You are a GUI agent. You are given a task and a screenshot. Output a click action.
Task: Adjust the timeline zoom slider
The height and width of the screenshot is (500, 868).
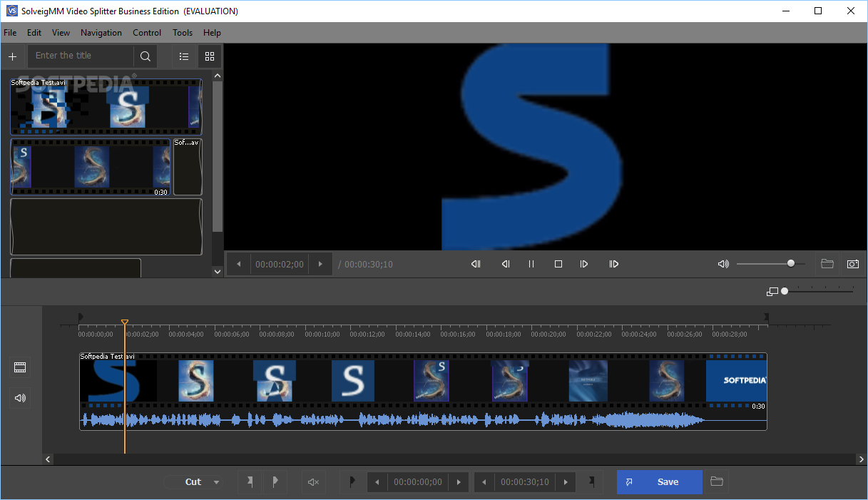click(x=817, y=291)
